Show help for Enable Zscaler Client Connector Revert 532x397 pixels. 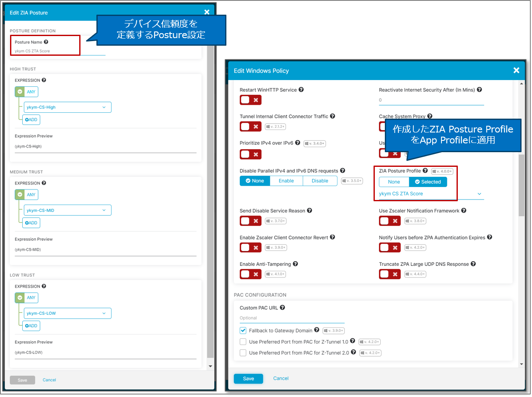point(332,237)
